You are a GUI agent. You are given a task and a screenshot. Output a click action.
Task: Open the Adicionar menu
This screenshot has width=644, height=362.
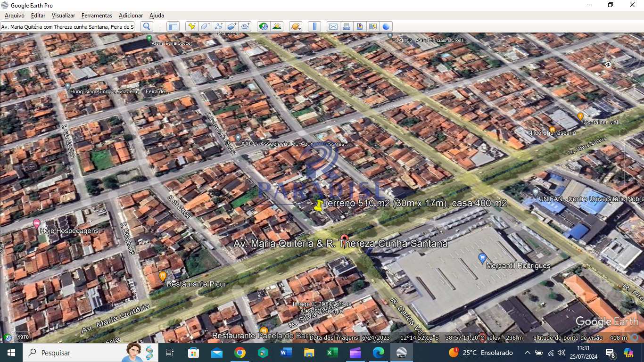[131, 16]
